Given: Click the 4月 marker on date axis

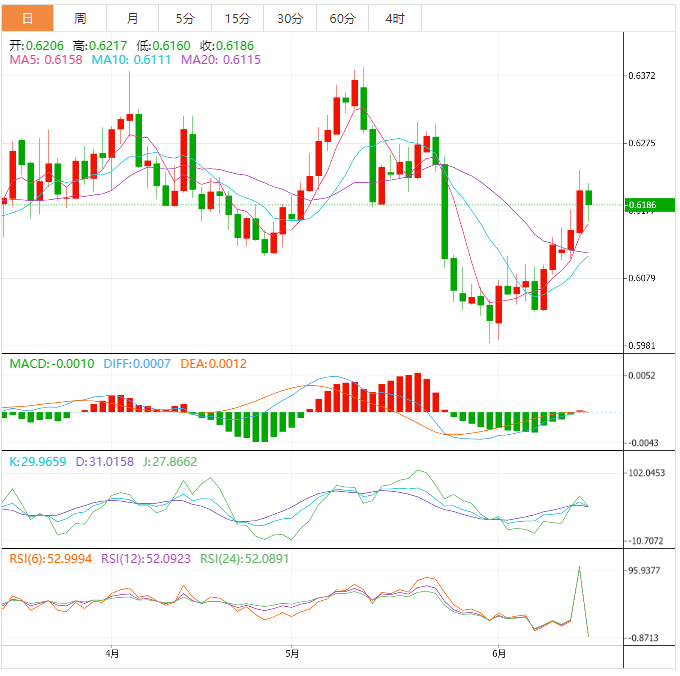Looking at the screenshot, I should [x=113, y=655].
